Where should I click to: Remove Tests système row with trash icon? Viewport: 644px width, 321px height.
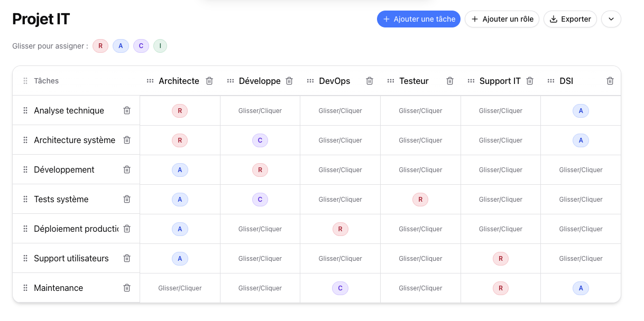127,199
